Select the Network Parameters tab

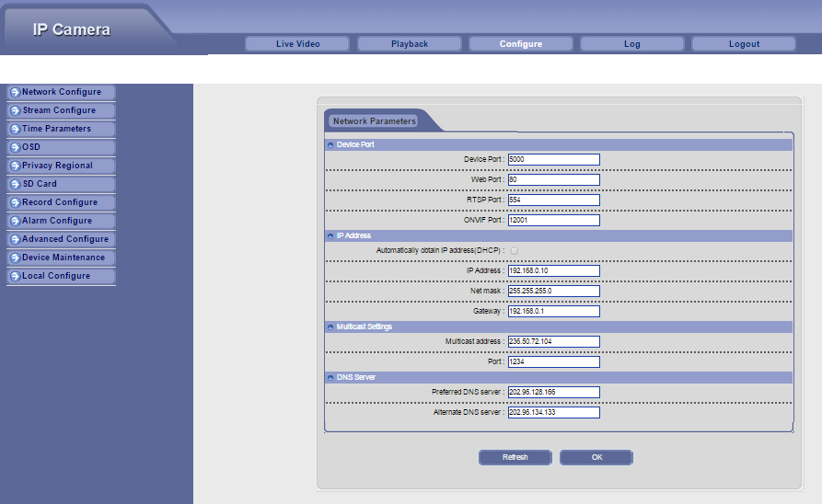[374, 121]
